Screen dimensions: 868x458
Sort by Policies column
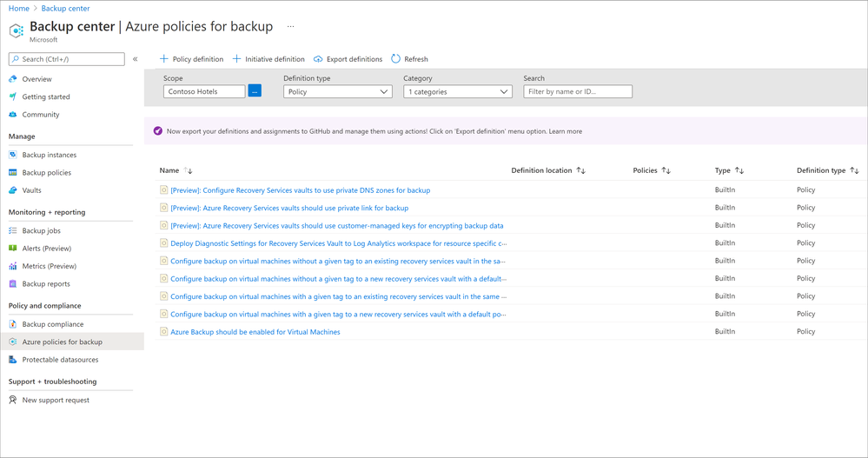coord(666,170)
